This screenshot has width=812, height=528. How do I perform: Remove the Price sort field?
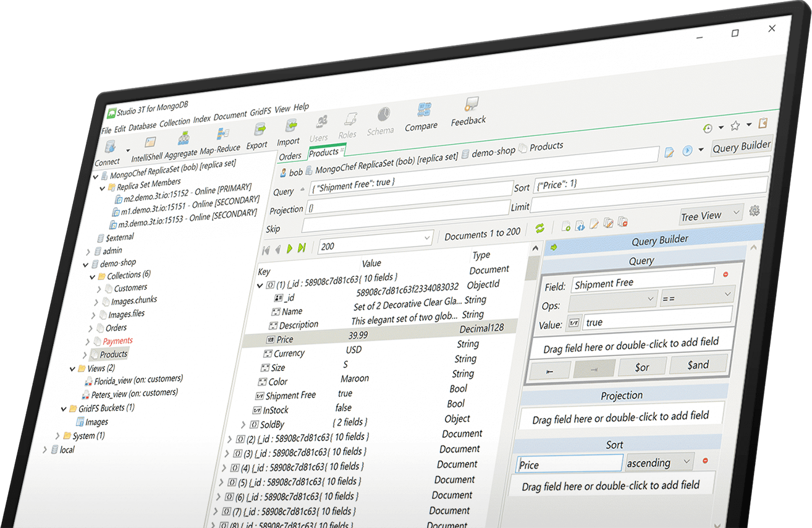704,461
